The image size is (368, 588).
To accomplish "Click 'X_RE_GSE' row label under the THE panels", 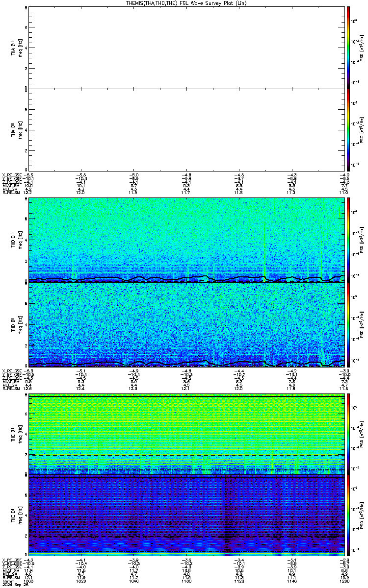I will click(11, 560).
